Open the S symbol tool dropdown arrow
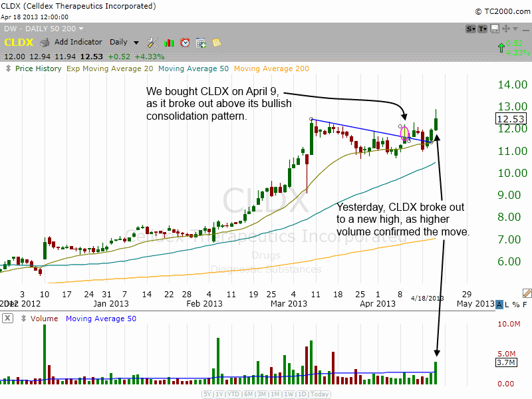 click(x=474, y=29)
